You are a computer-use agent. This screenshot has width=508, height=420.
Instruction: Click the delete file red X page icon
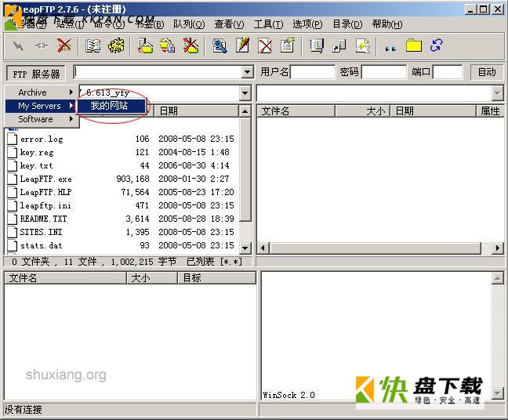pos(265,45)
